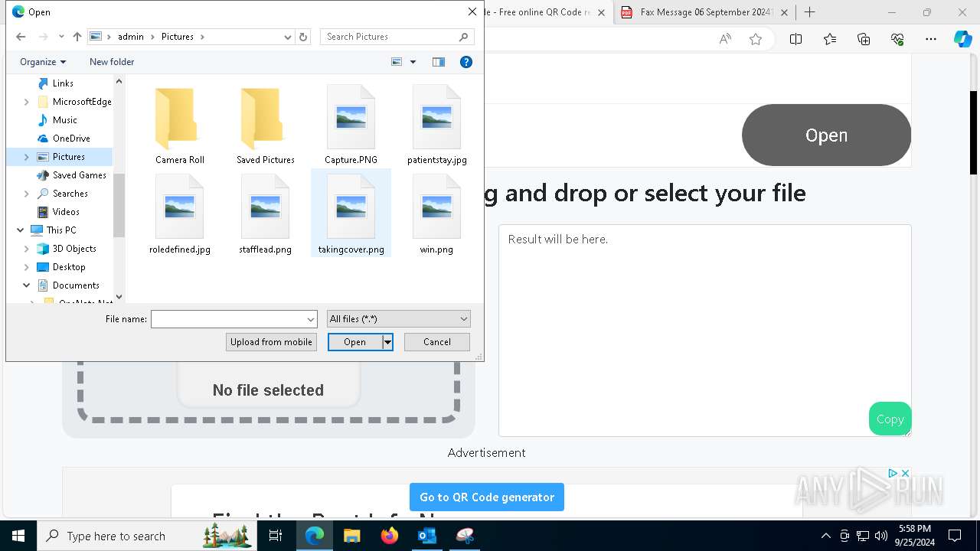Open the file type filter combo box
Image resolution: width=980 pixels, height=551 pixels.
pyautogui.click(x=398, y=319)
